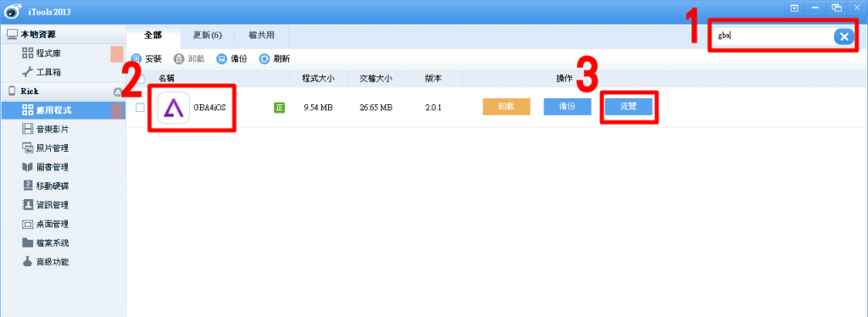Click the 26.65 MB document size cell
This screenshot has width=868, height=317.
click(x=376, y=108)
